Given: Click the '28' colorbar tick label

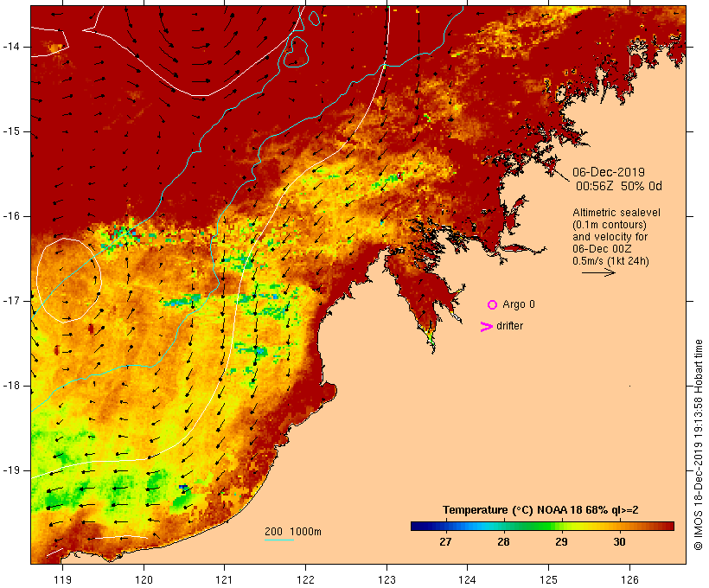Looking at the screenshot, I should click(x=503, y=542).
